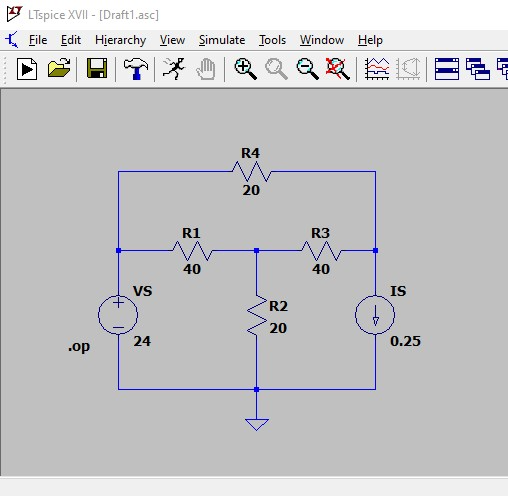Select the Zoom In magnifier icon
This screenshot has height=496, width=508.
(245, 69)
